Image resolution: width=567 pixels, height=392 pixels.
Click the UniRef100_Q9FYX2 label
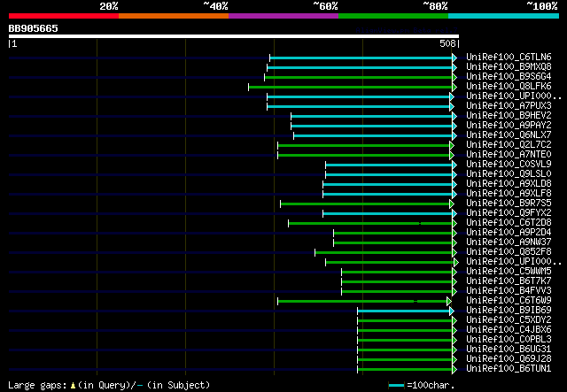pos(509,213)
